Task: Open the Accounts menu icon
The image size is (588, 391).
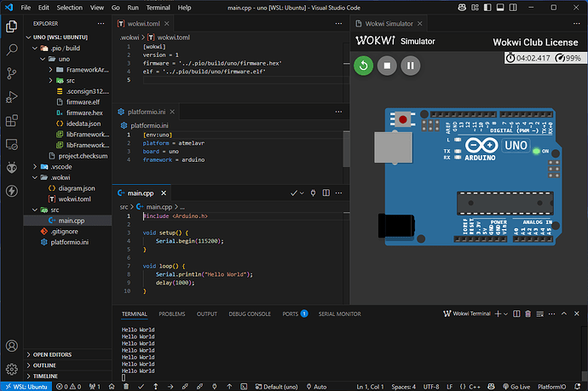Action: coord(12,346)
